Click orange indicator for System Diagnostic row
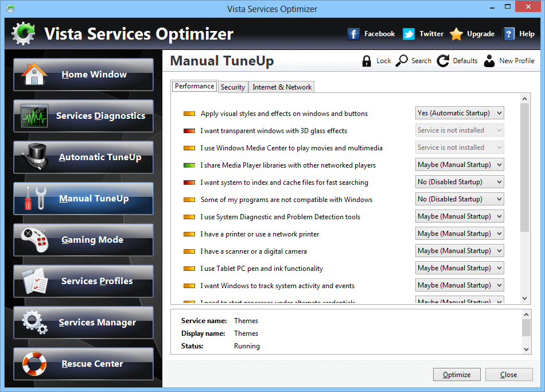 pyautogui.click(x=189, y=217)
